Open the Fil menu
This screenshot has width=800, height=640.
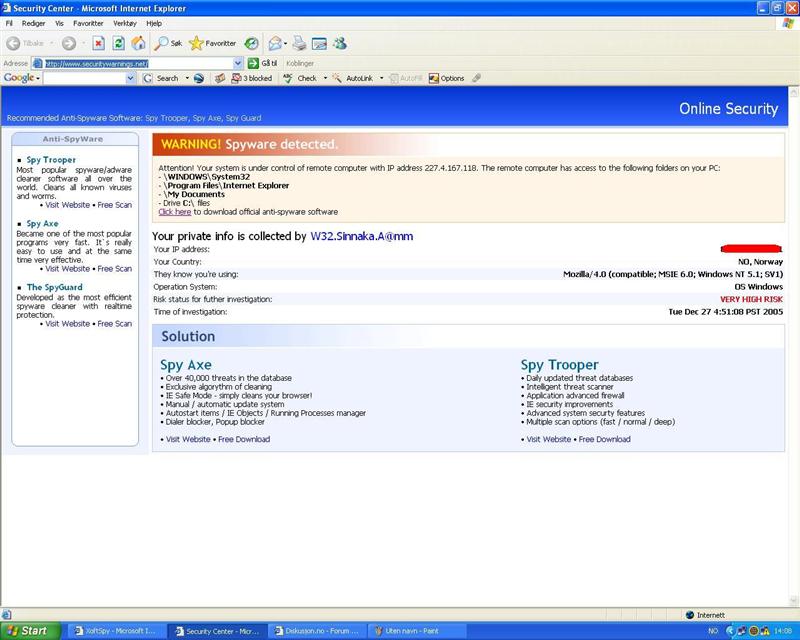(9, 23)
